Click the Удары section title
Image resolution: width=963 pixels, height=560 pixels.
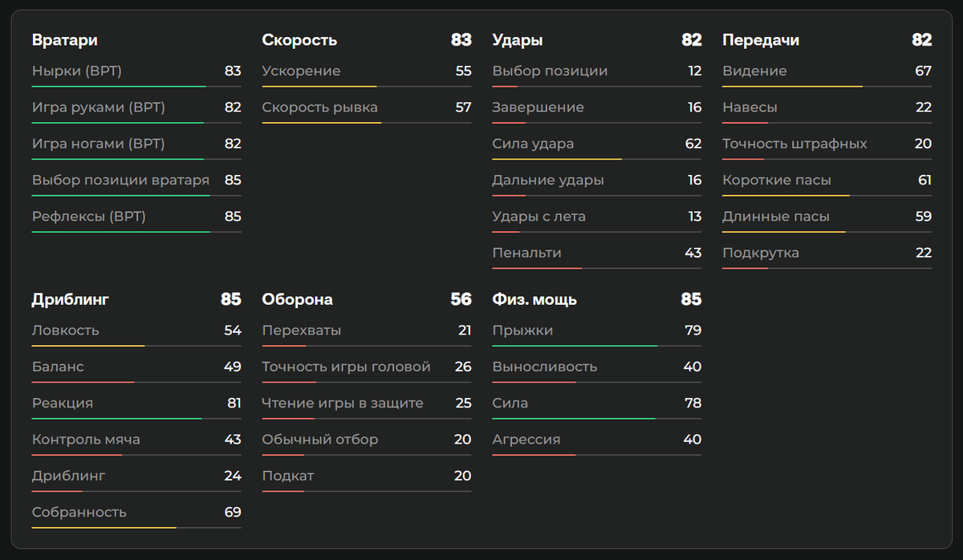tap(517, 40)
